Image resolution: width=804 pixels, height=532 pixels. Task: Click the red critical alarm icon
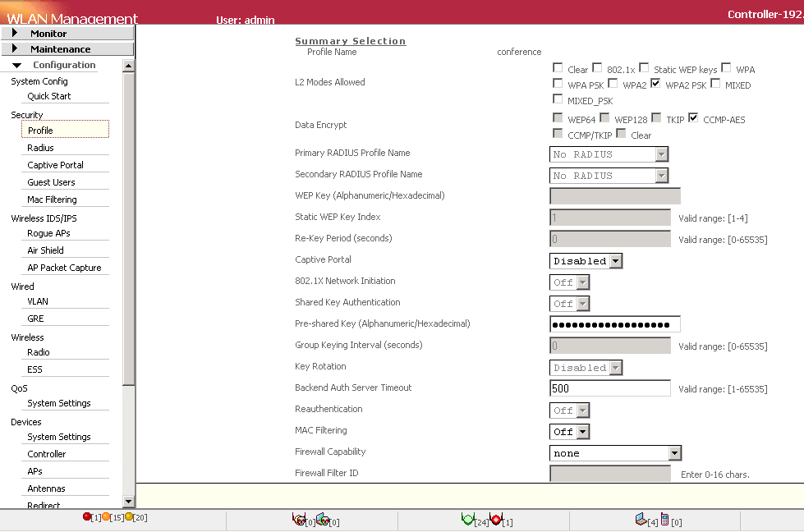pyautogui.click(x=87, y=516)
